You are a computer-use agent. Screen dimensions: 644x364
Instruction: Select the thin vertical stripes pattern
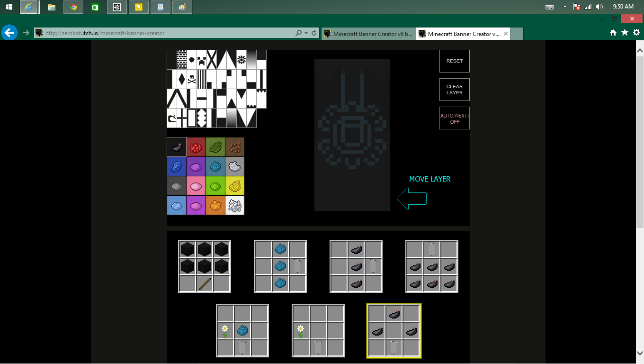tap(202, 79)
